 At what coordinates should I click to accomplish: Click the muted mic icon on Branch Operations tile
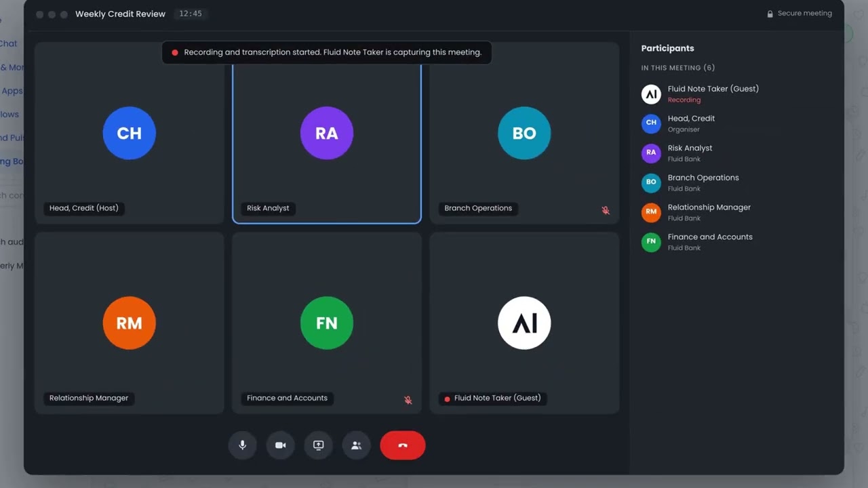pyautogui.click(x=606, y=210)
